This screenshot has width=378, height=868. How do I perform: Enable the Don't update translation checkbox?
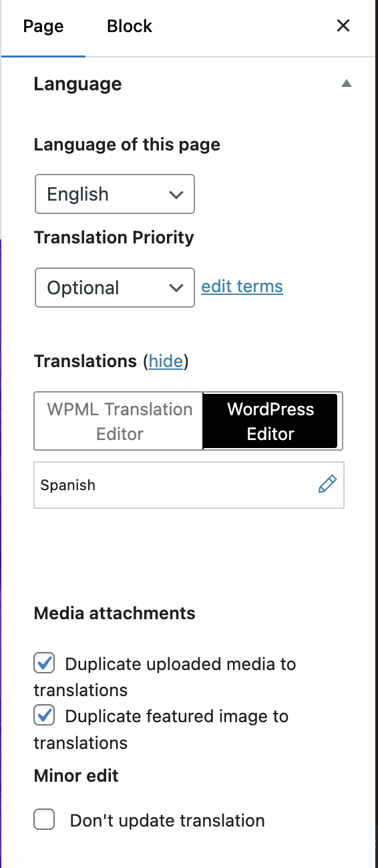click(44, 819)
